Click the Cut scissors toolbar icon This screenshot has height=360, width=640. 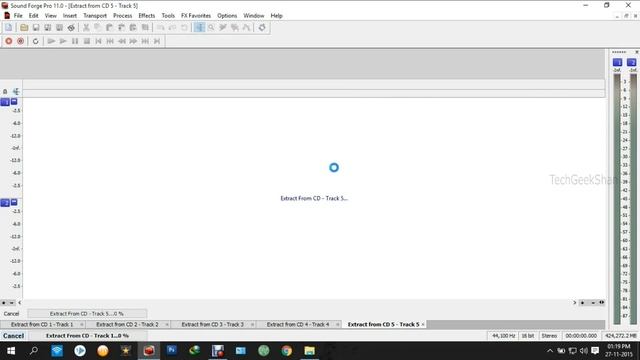[x=86, y=27]
